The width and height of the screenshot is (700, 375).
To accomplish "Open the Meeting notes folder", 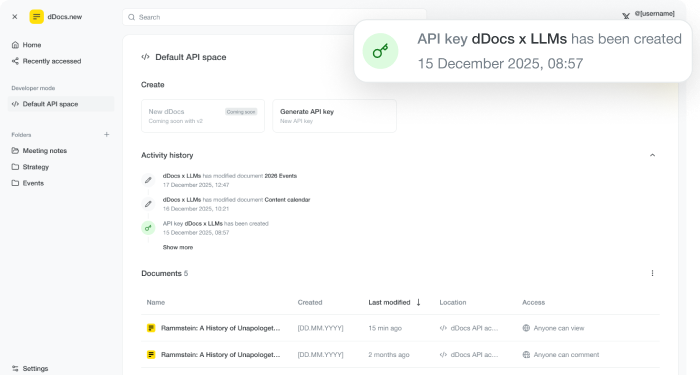I will tap(45, 151).
